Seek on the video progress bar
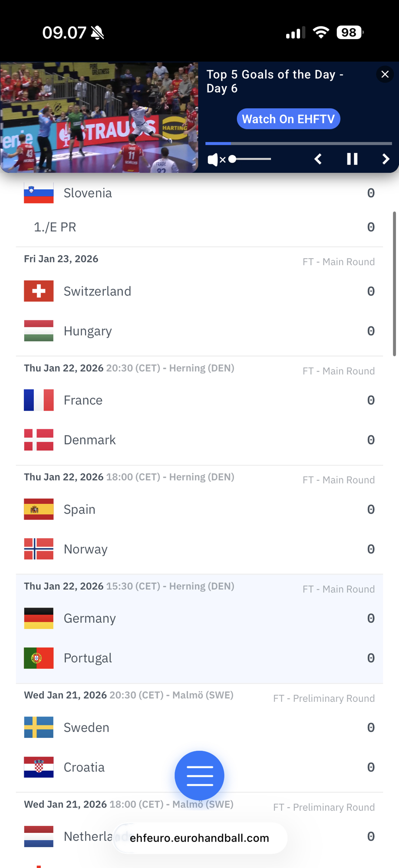This screenshot has width=399, height=868. click(x=298, y=143)
